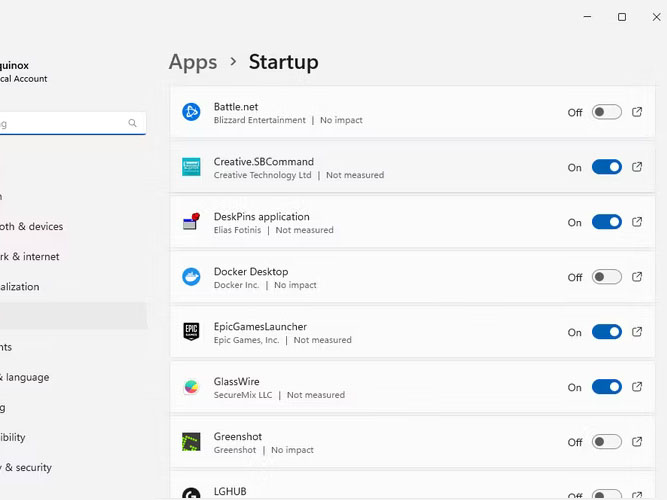Click the Epic Games, Inc. publisher text

pyautogui.click(x=246, y=340)
